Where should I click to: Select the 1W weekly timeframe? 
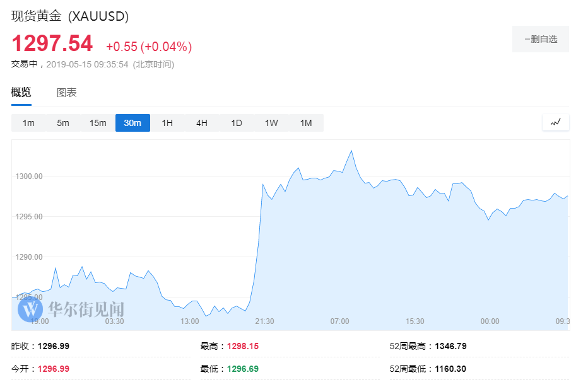coord(271,123)
